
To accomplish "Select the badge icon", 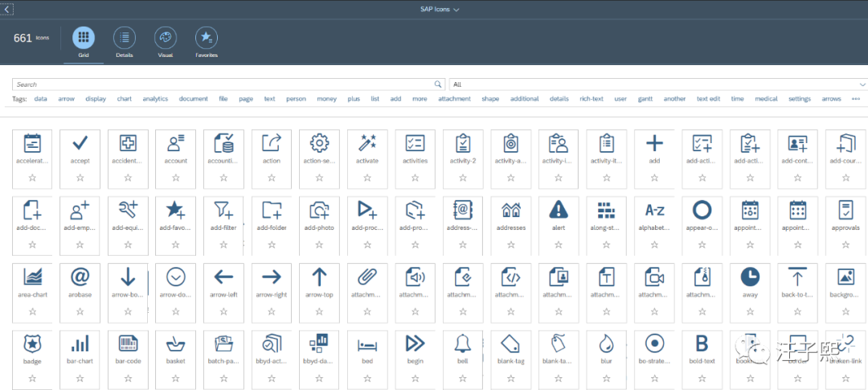I will 32,343.
